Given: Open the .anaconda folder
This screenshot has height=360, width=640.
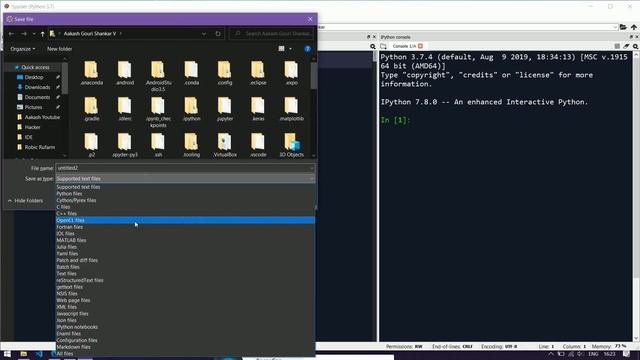Looking at the screenshot, I should coord(91,73).
